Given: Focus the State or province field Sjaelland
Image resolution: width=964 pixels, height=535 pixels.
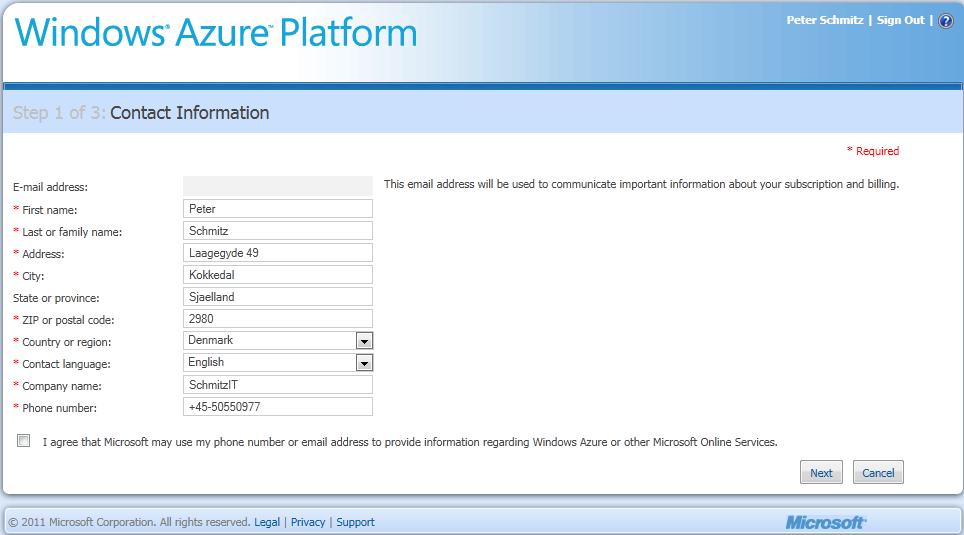Looking at the screenshot, I should tap(278, 296).
